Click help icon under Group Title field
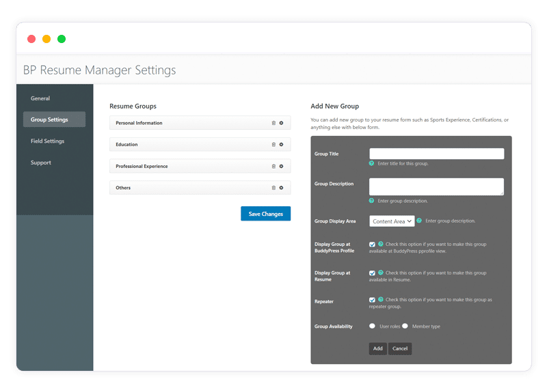Screen dimensions: 547x392 (x=371, y=163)
